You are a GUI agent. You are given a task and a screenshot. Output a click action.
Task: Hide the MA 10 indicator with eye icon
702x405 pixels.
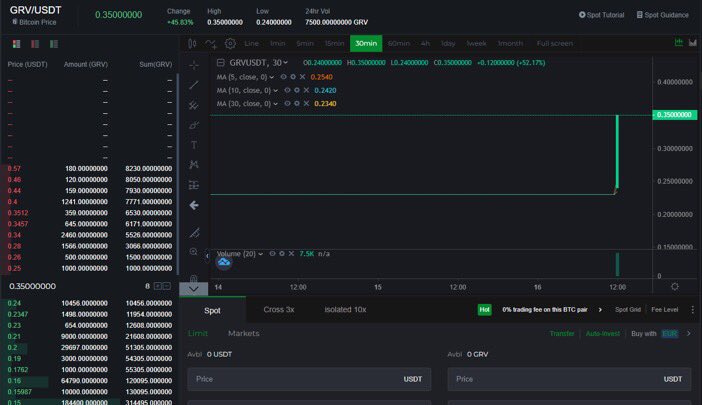coord(287,90)
